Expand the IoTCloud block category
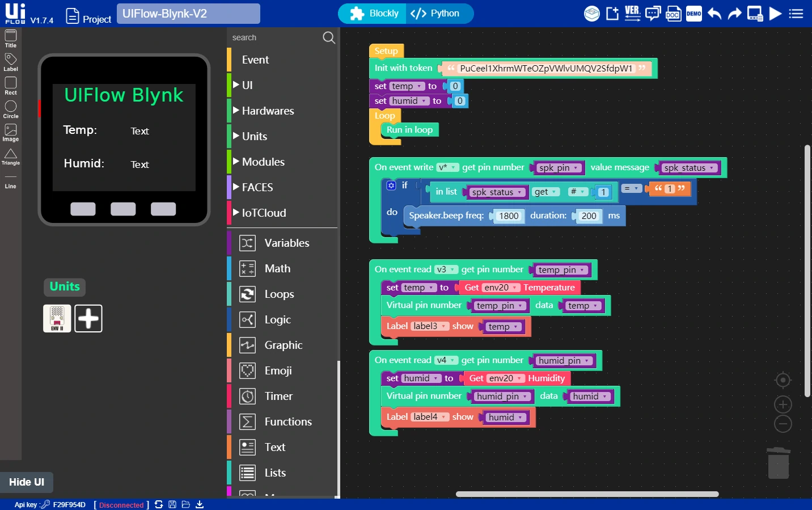This screenshot has height=510, width=812. click(x=264, y=213)
